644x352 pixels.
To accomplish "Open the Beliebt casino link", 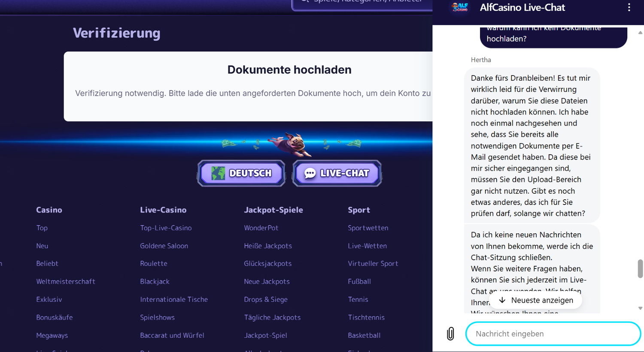I will coord(47,263).
